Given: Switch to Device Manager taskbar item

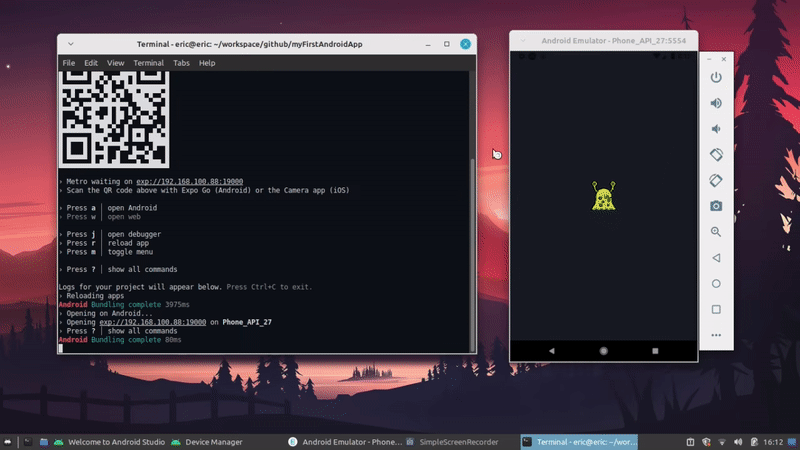Looking at the screenshot, I should 207,442.
